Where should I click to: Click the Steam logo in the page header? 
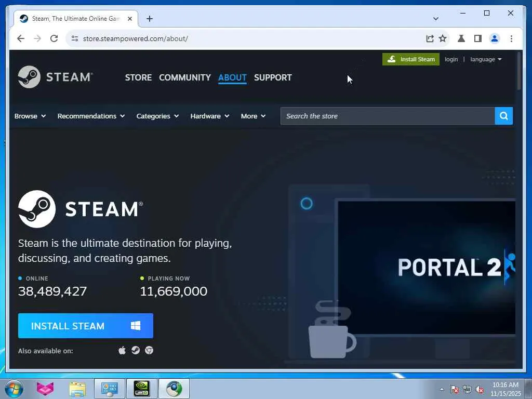click(x=55, y=77)
